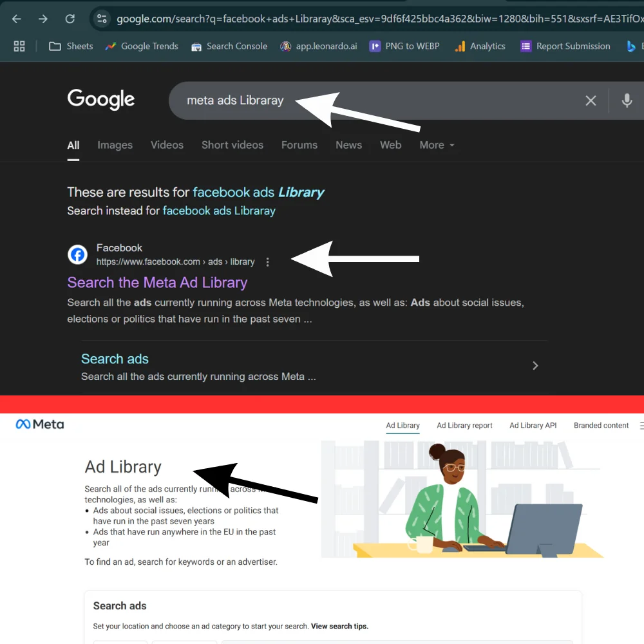The height and width of the screenshot is (644, 644).
Task: Click the librarian illustration image
Action: pyautogui.click(x=462, y=499)
